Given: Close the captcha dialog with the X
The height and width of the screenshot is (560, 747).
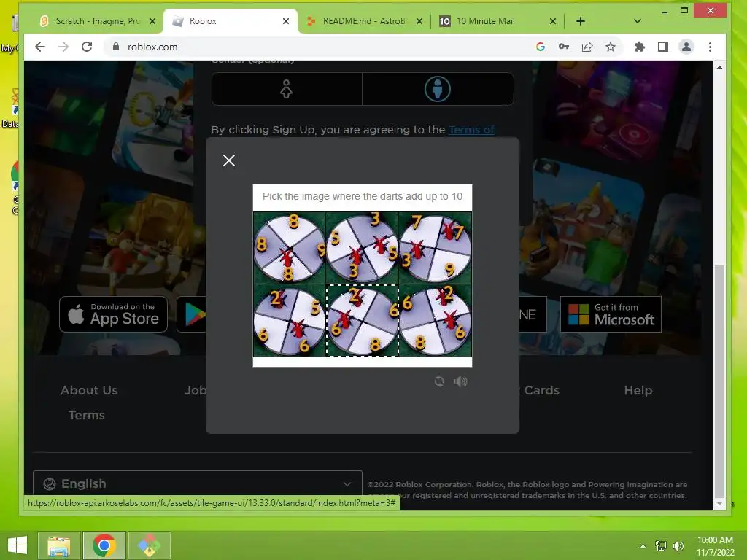Looking at the screenshot, I should click(229, 160).
